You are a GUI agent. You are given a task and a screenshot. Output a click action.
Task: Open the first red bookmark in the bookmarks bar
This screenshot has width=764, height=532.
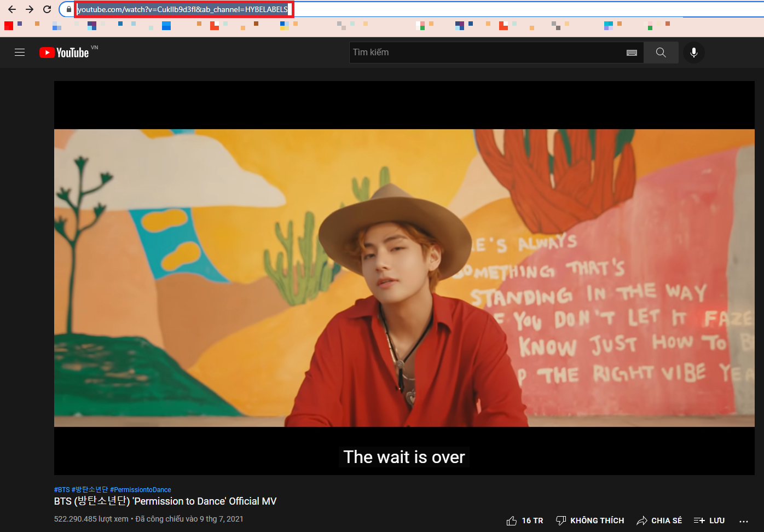[9, 26]
